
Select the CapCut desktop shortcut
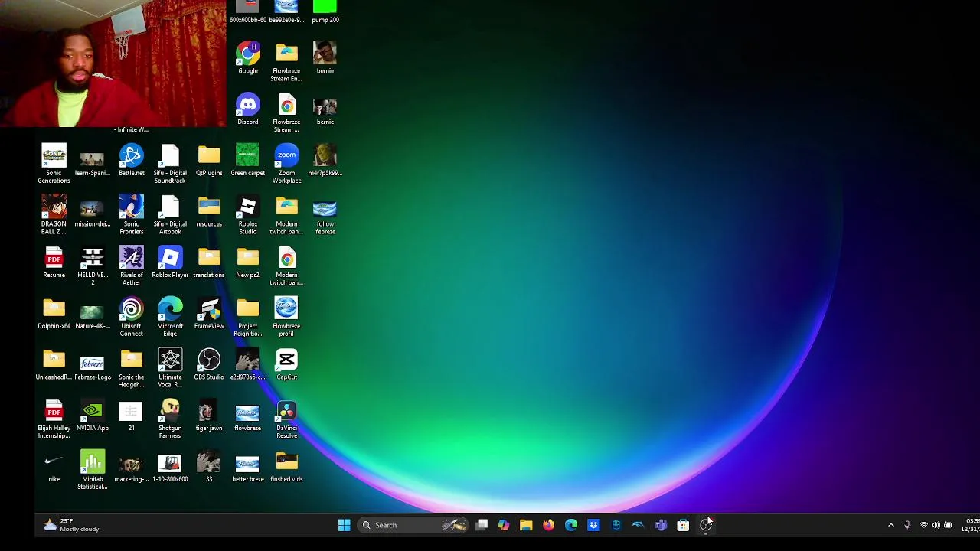pyautogui.click(x=286, y=364)
